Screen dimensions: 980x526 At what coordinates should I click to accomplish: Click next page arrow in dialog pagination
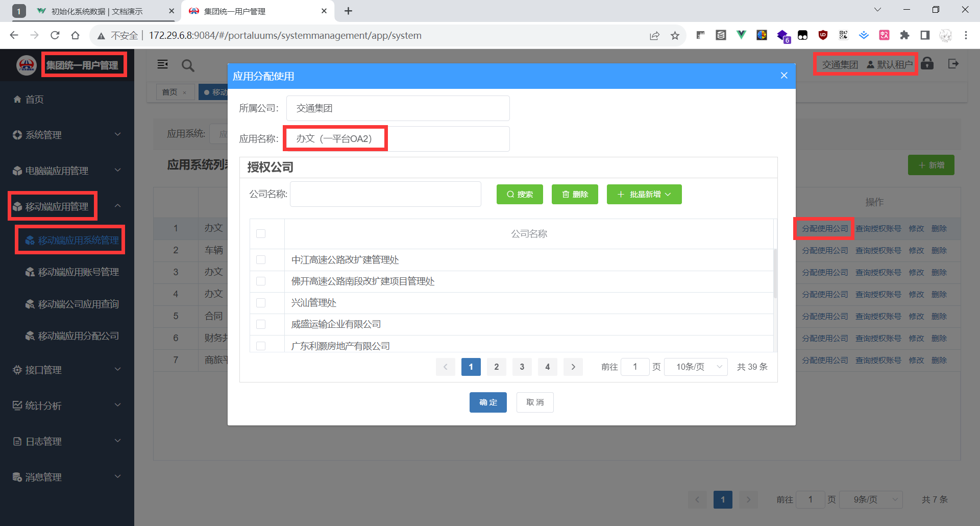click(x=573, y=367)
